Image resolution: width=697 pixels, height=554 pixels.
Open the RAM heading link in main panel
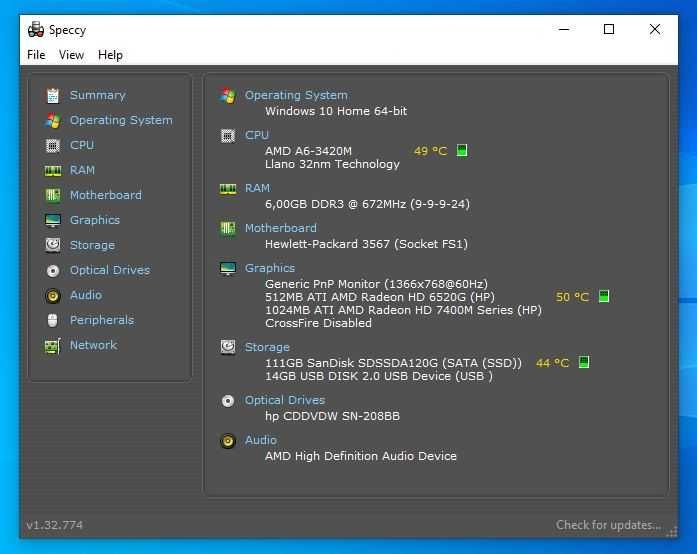click(x=257, y=189)
